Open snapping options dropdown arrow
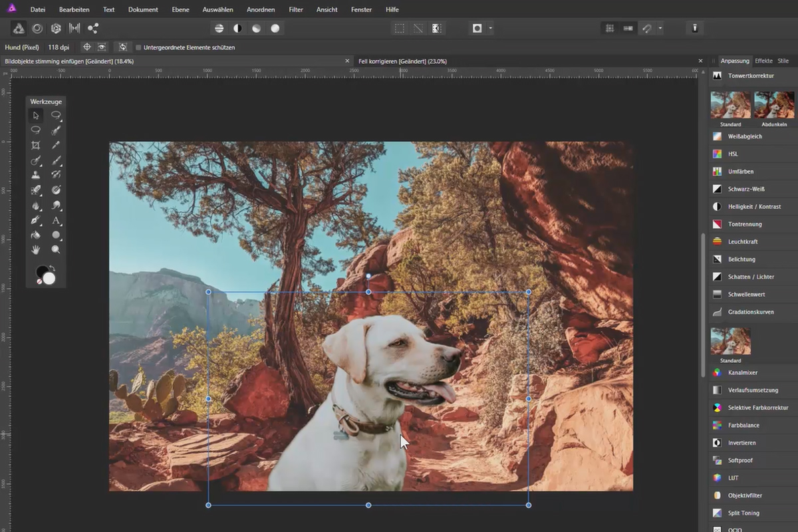Viewport: 798px width, 532px height. pos(660,29)
